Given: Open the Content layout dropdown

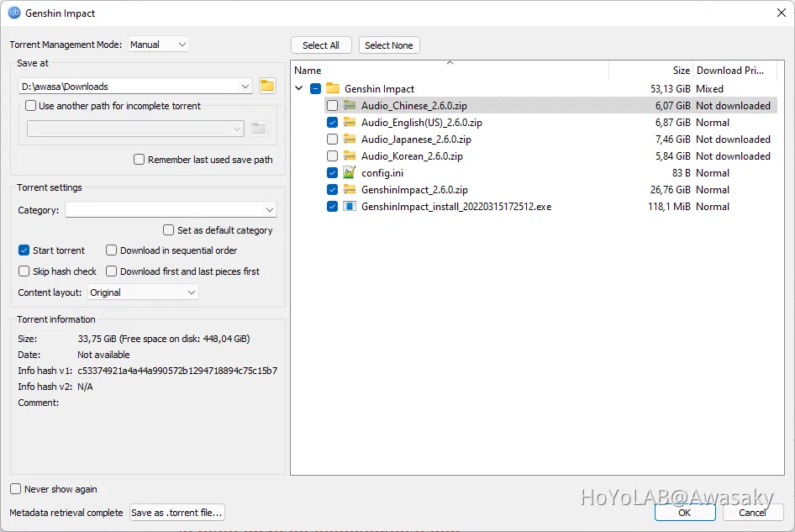Looking at the screenshot, I should pos(143,292).
